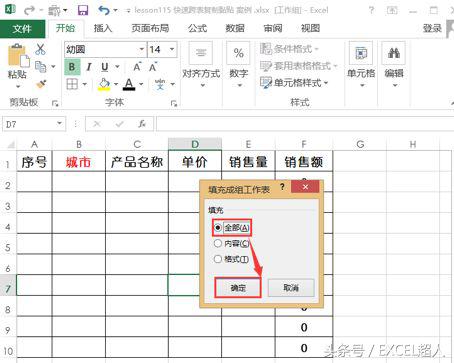This screenshot has width=454, height=363.
Task: Click the Cut scissors icon
Action: pos(40,49)
